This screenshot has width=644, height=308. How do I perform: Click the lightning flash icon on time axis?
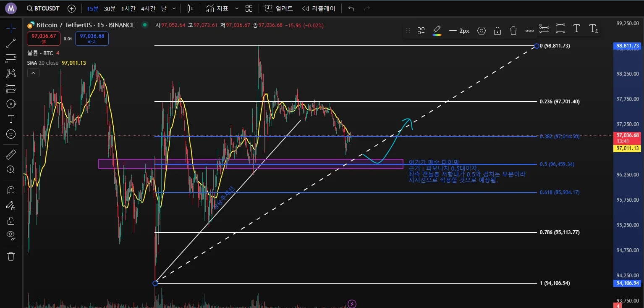point(352,303)
